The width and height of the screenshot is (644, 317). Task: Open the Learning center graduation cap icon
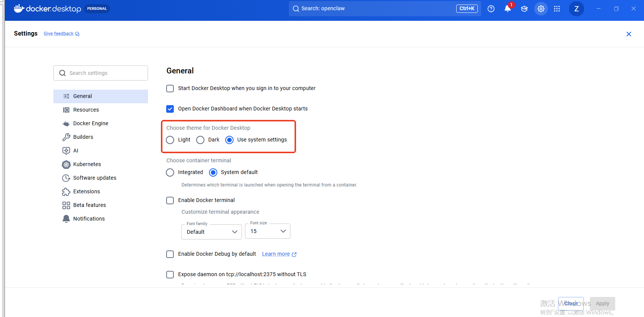pyautogui.click(x=524, y=9)
